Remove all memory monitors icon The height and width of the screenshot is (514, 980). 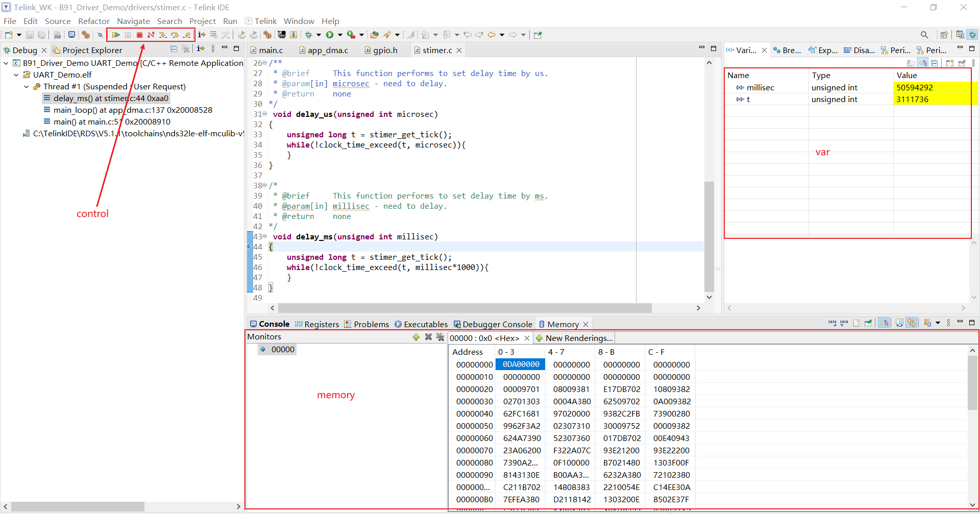click(x=440, y=337)
